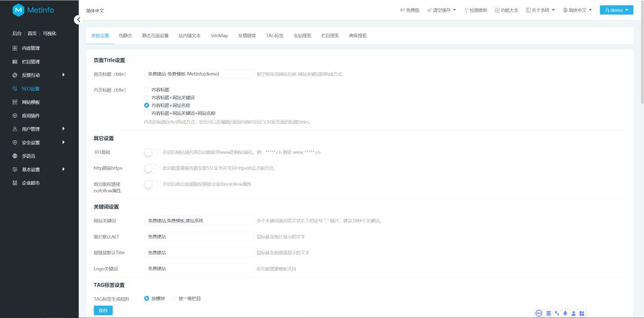Open the 清空缓存 dropdown
This screenshot has width=644, height=318.
(x=441, y=10)
